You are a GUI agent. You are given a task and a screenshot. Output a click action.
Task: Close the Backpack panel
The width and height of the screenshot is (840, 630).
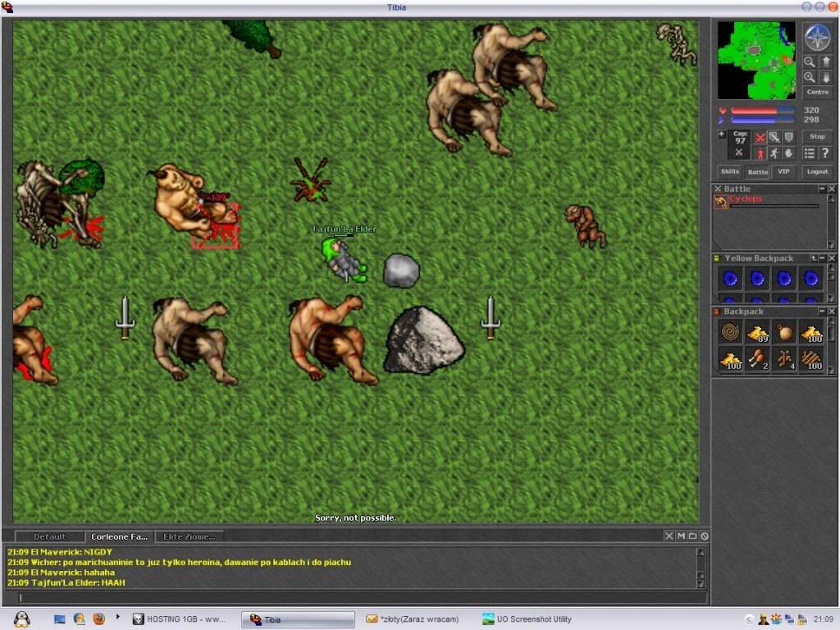point(832,311)
